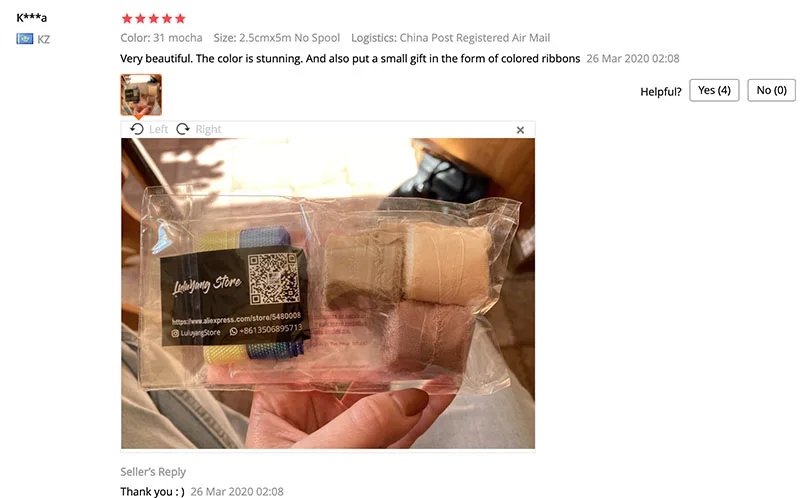Click the fifth red rating star
Viewport: 800px width, 498px height.
click(x=180, y=19)
